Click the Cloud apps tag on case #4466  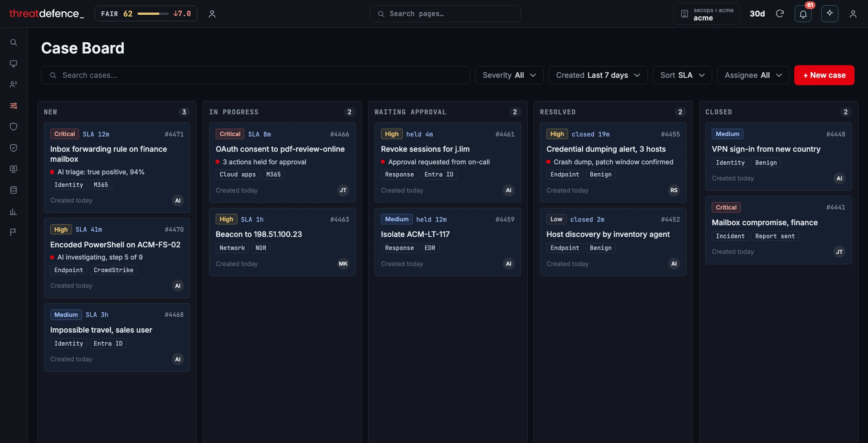coord(237,174)
